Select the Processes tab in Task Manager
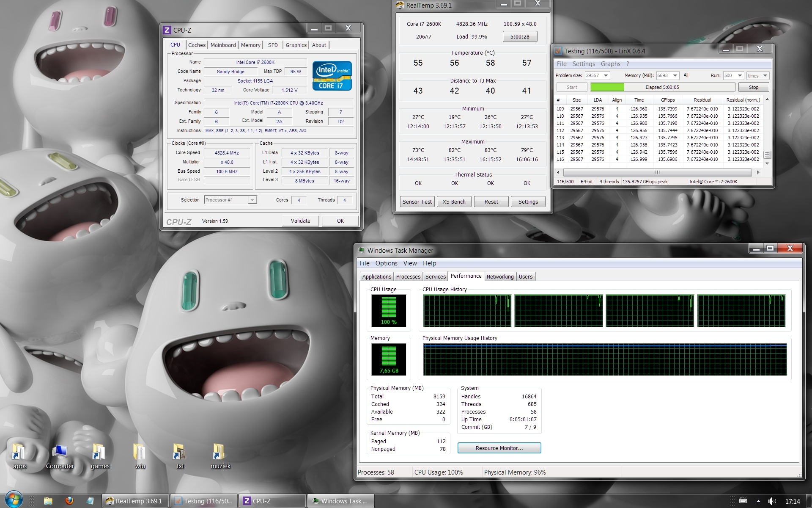812x508 pixels. pos(408,276)
